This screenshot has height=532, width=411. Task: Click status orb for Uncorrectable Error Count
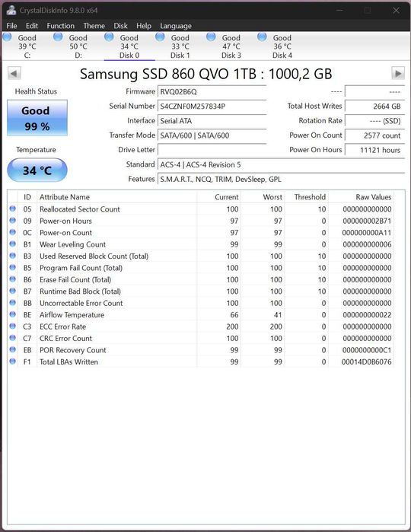tap(13, 303)
